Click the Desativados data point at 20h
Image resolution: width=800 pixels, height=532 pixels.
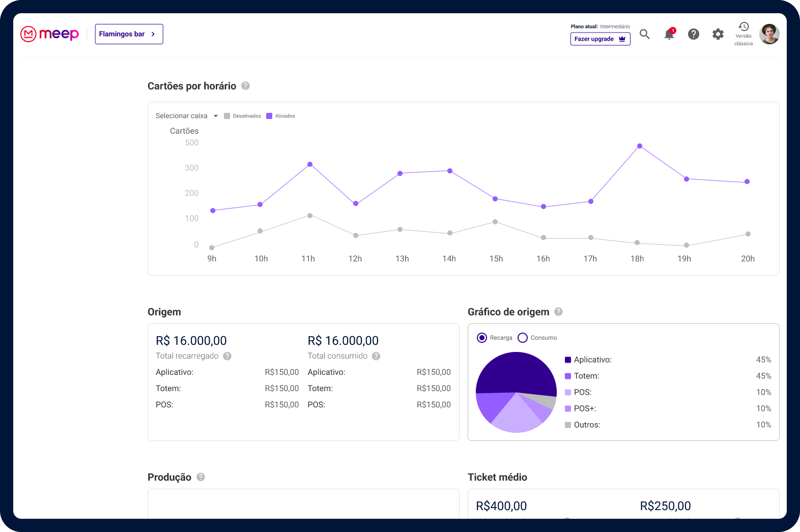pyautogui.click(x=748, y=234)
